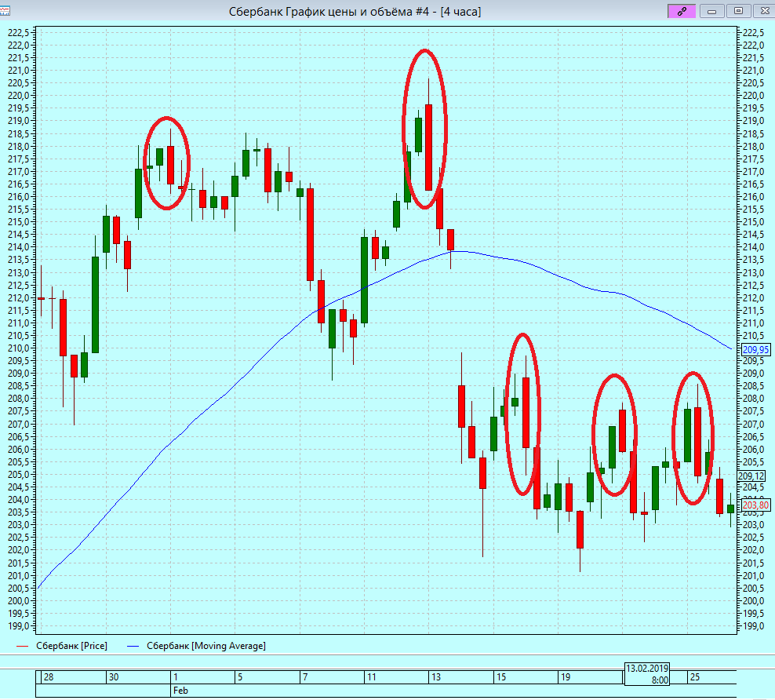The image size is (775, 700).
Task: Click 199,0 on the left price axis
Action: pyautogui.click(x=19, y=626)
